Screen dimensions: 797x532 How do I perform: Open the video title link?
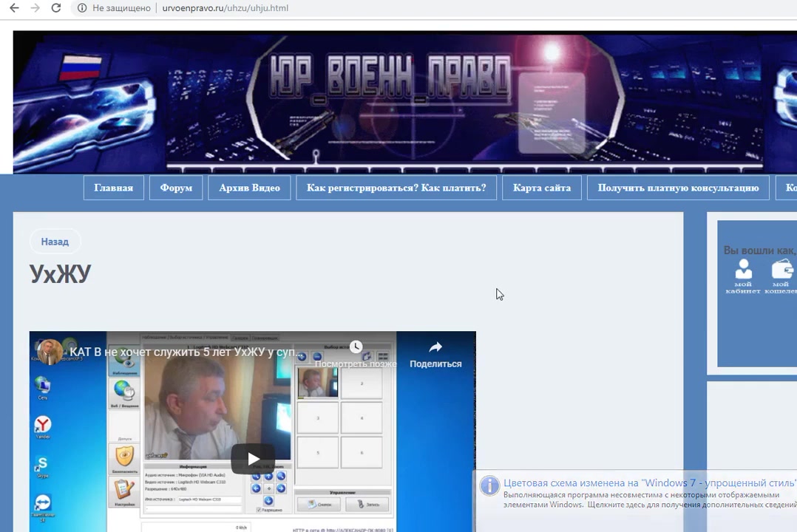(186, 352)
